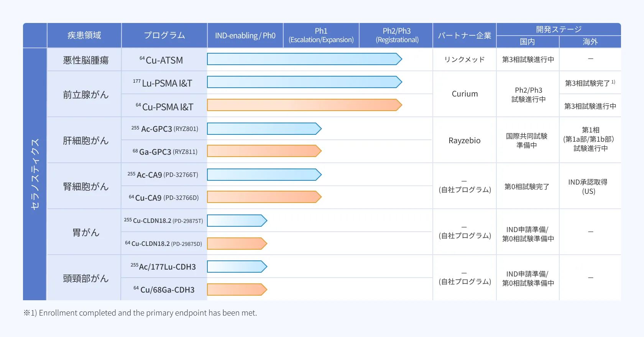Select the 64Cu/68Ga-CDH3 orange progress arrow

(237, 290)
